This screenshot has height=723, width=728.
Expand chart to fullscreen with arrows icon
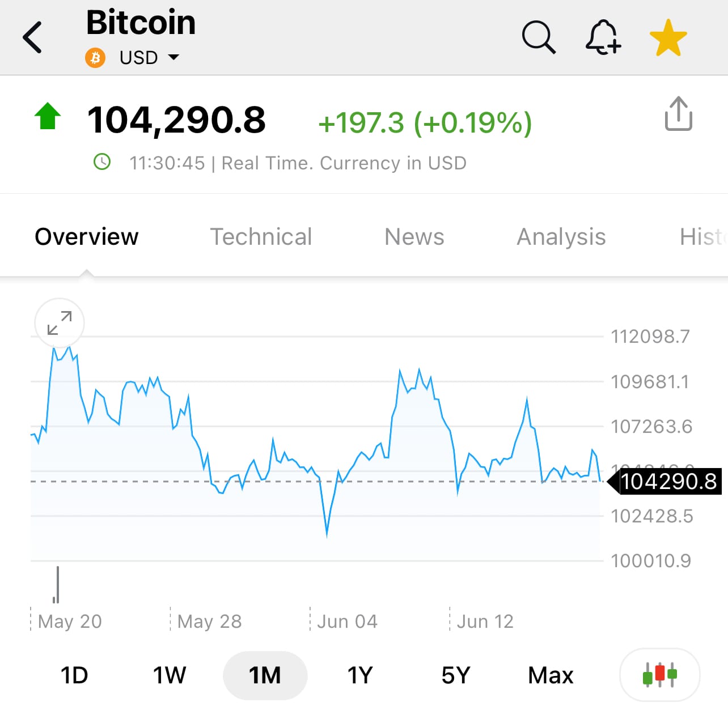coord(60,323)
